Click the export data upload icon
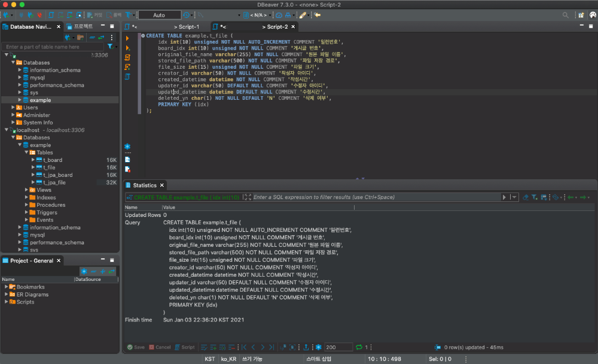The width and height of the screenshot is (598, 364). point(306,347)
